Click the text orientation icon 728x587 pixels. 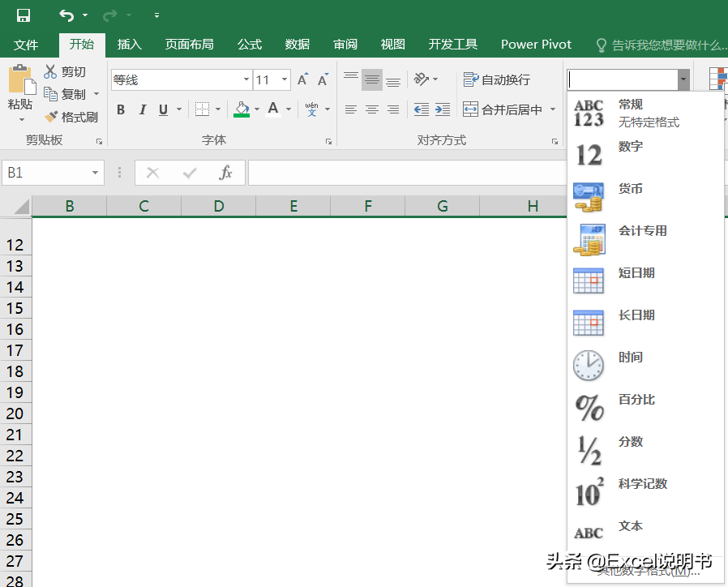(422, 79)
